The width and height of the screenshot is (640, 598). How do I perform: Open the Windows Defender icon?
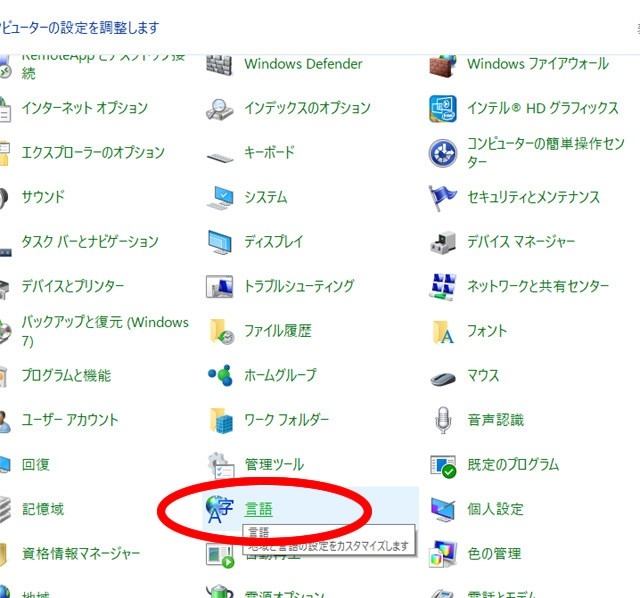pos(219,64)
